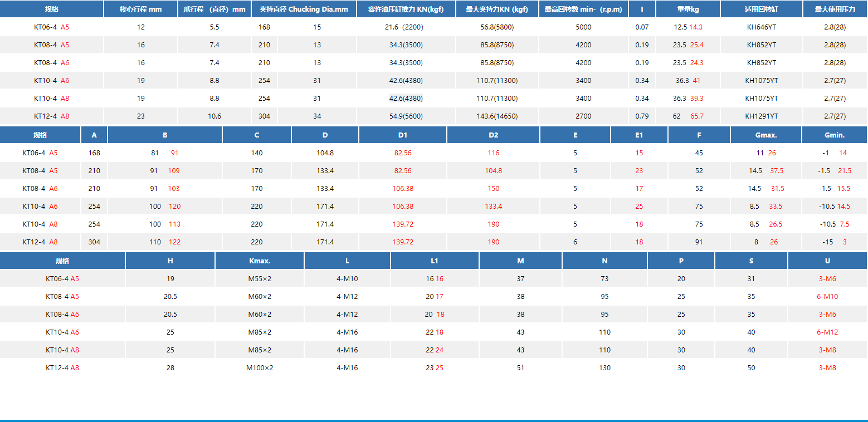Select the 56.8(5800) clamping force cell

click(497, 27)
